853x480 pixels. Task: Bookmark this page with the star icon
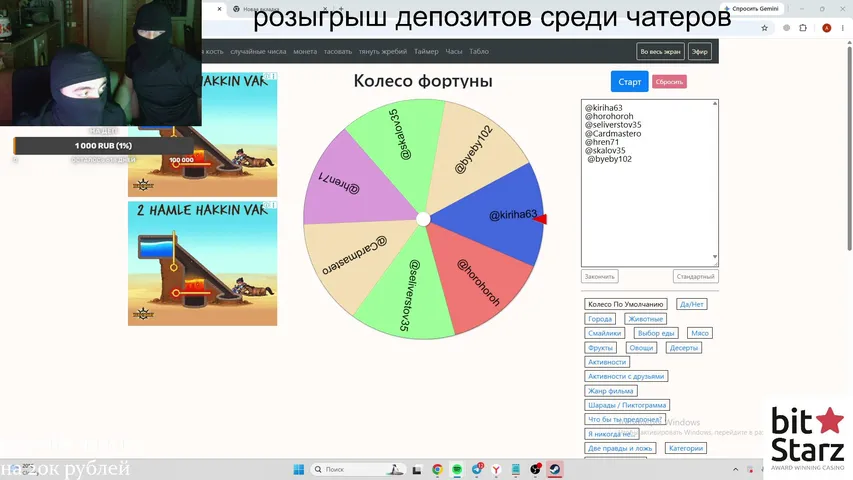pos(764,28)
